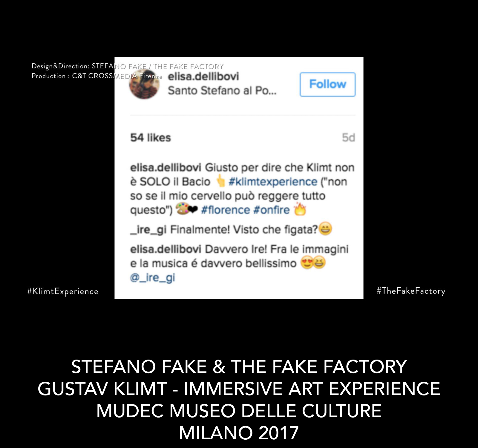Click the Follow button
478x448 pixels.
(327, 84)
